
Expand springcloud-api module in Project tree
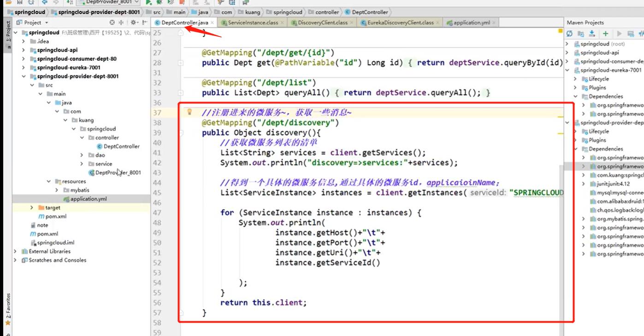click(x=24, y=50)
